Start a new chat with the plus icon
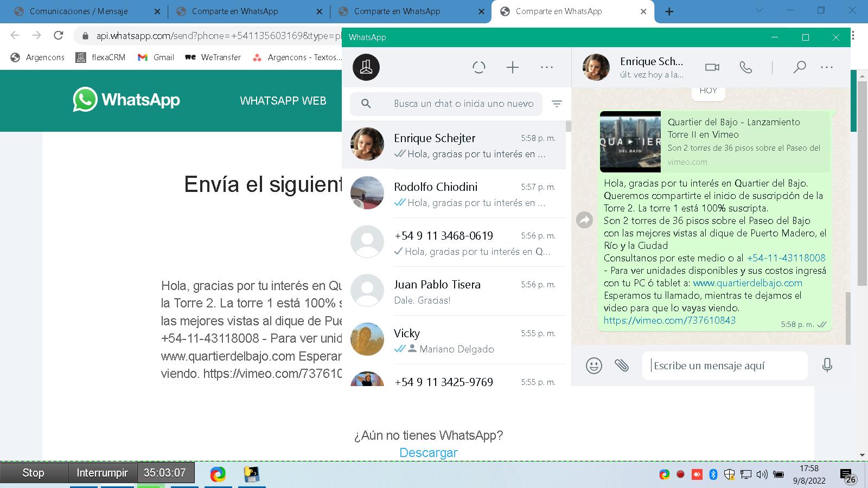Screen dimensions: 868x488 pos(513,67)
